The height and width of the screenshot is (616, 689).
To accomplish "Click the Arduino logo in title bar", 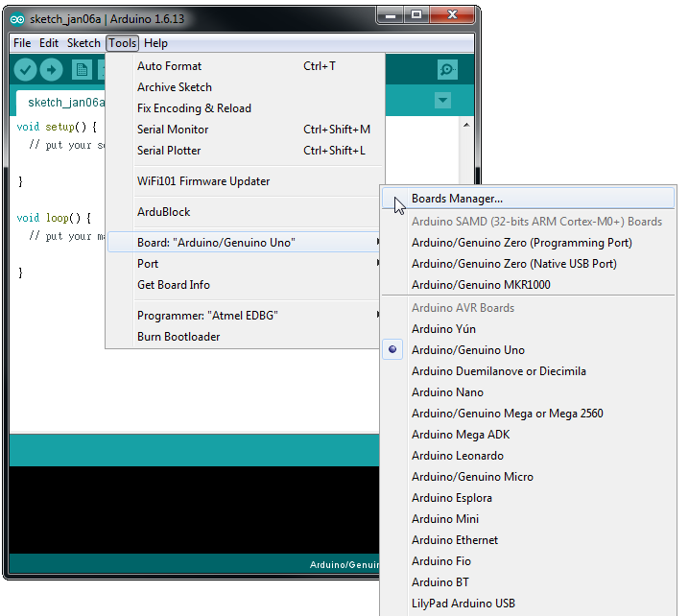I will coord(17,19).
